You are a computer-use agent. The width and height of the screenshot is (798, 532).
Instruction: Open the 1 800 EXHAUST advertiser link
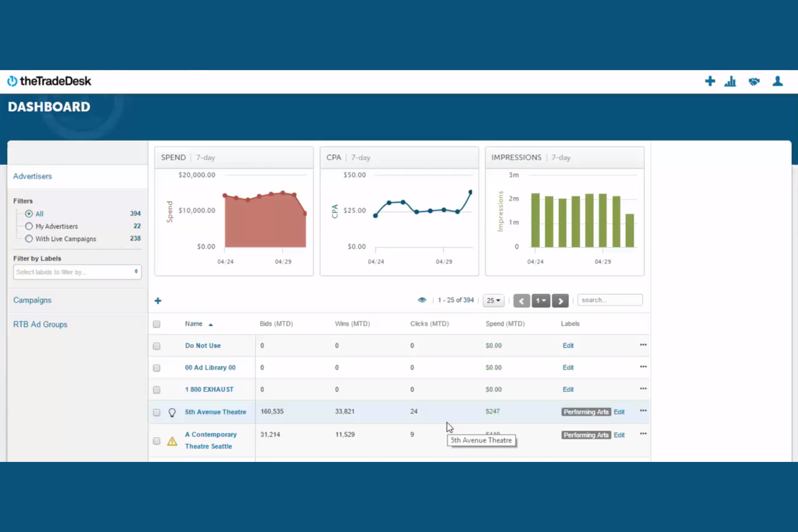[209, 389]
